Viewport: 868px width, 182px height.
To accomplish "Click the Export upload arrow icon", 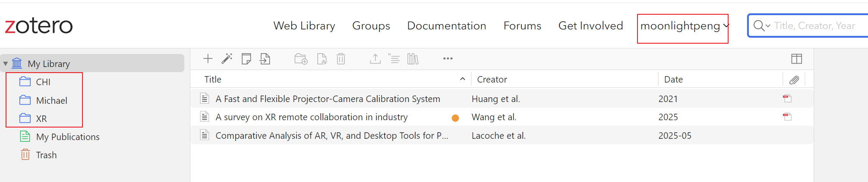I will 375,59.
